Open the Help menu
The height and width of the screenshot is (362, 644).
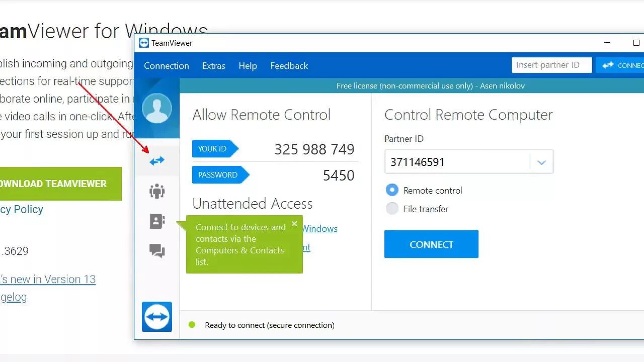248,66
